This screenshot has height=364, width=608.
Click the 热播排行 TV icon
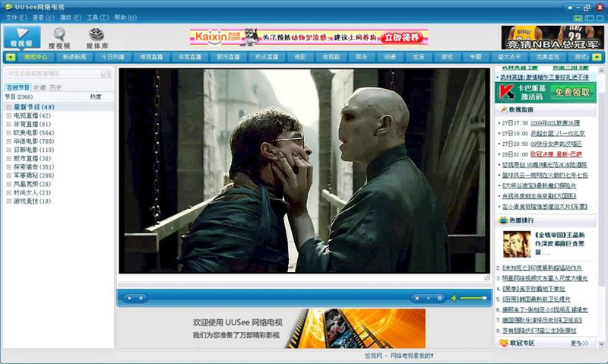coord(503,220)
